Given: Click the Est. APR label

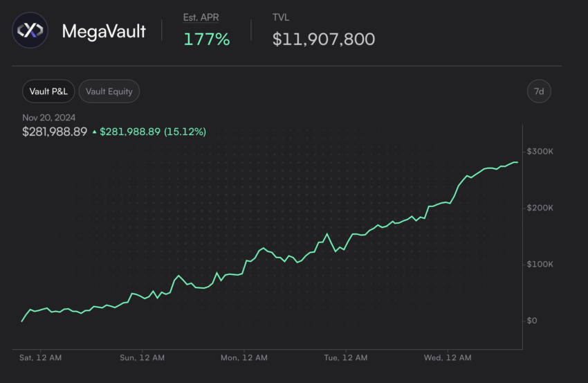Looking at the screenshot, I should (x=201, y=17).
